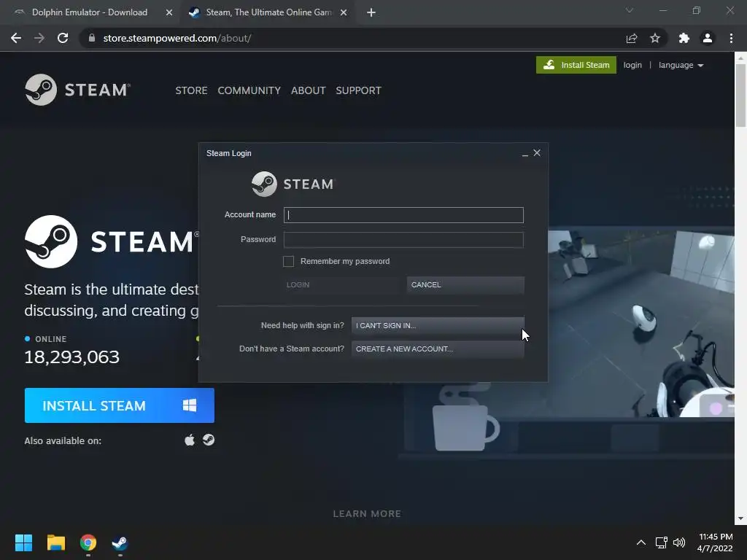747x560 pixels.
Task: Open the Windows Start menu
Action: (x=24, y=542)
